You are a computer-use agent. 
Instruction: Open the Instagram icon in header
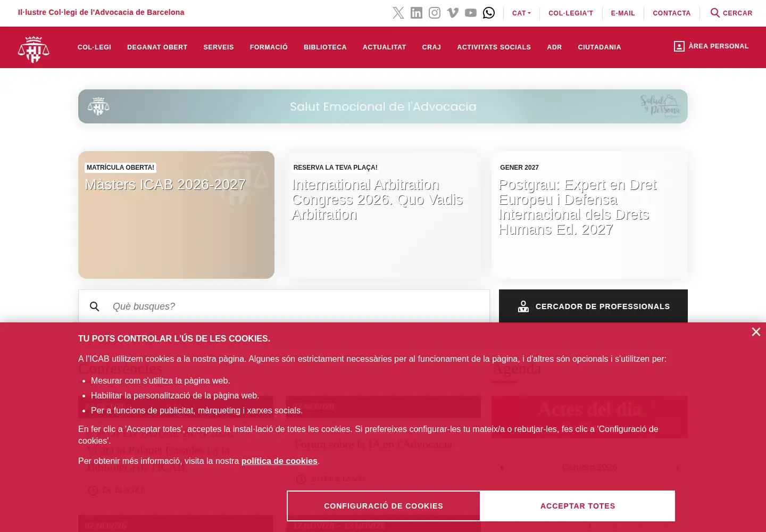tap(435, 13)
